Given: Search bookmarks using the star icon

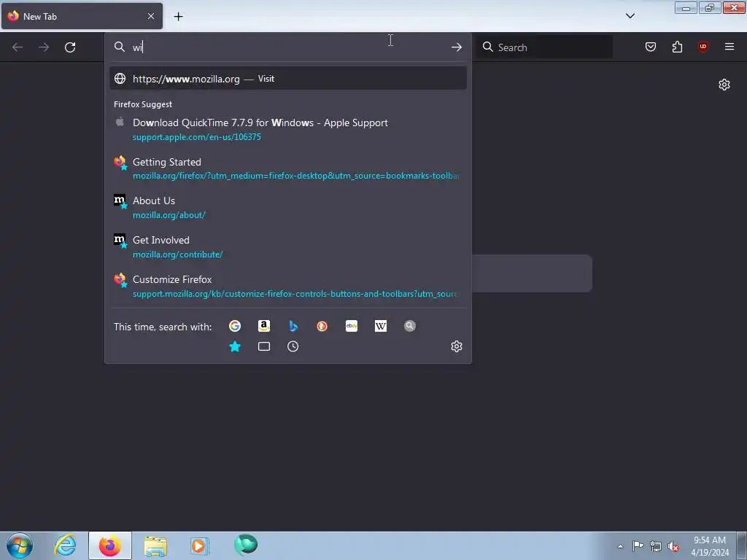Looking at the screenshot, I should 235,346.
